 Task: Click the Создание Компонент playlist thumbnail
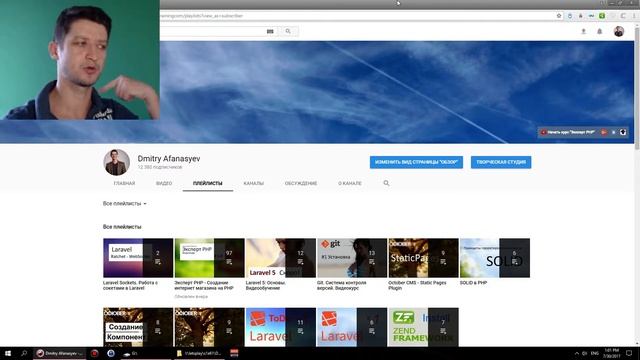[138, 327]
